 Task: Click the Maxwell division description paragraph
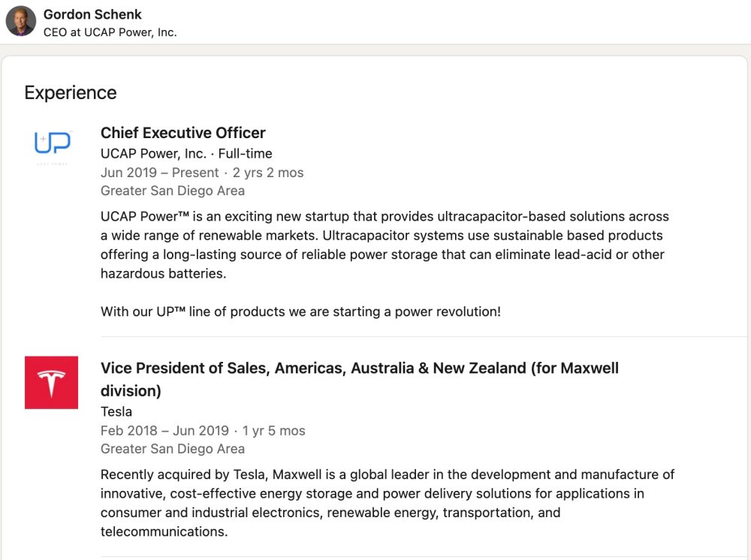pyautogui.click(x=387, y=503)
